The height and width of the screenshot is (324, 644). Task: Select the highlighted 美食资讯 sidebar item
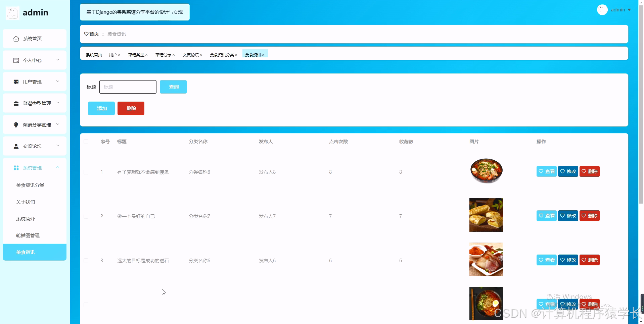(35, 252)
